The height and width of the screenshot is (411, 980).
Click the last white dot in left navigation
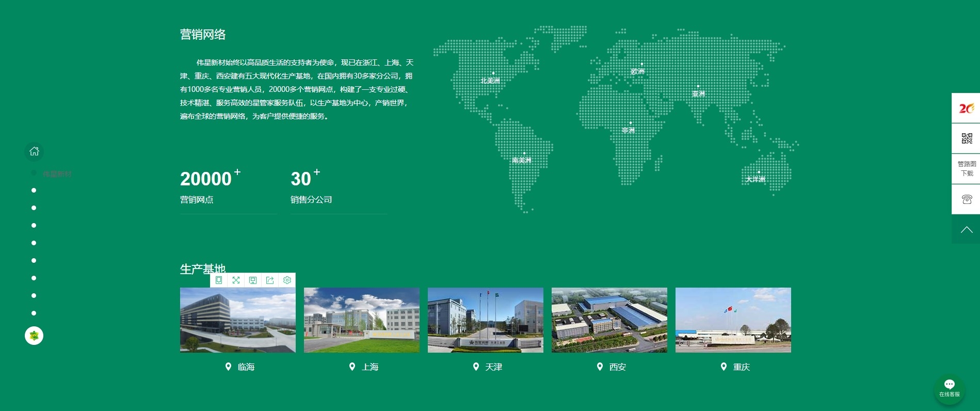pos(34,313)
